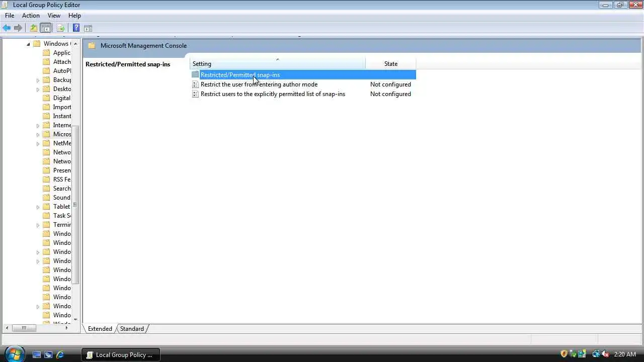644x362 pixels.
Task: Select Restricted/Permitted snap-ins row
Action: tap(303, 75)
